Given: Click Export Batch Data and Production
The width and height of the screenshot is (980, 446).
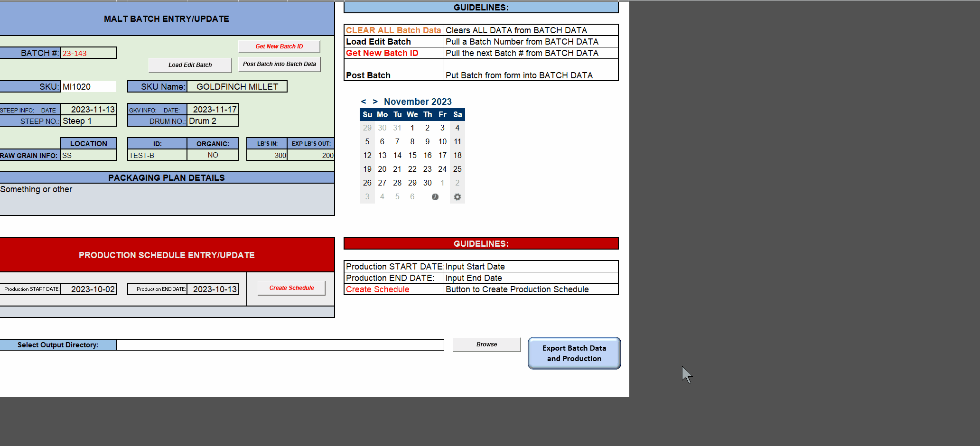Looking at the screenshot, I should (x=574, y=353).
